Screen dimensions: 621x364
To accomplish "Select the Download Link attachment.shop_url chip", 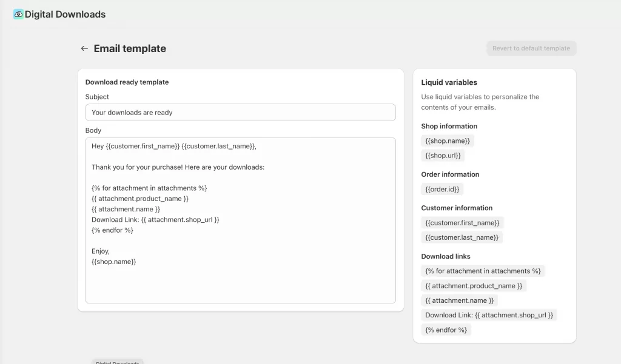I will (x=489, y=315).
